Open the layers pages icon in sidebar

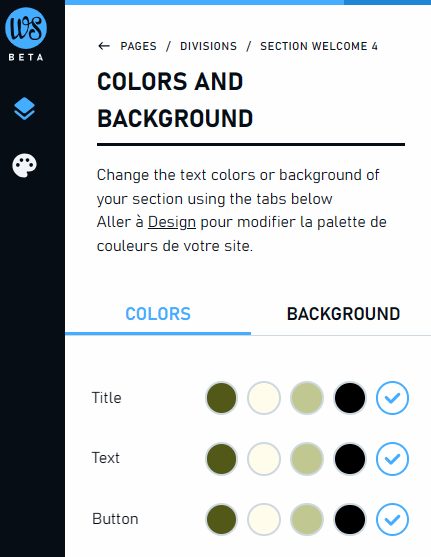point(25,108)
